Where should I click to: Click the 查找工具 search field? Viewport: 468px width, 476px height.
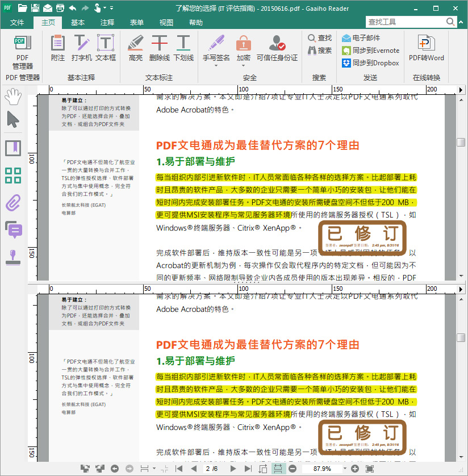coord(405,22)
